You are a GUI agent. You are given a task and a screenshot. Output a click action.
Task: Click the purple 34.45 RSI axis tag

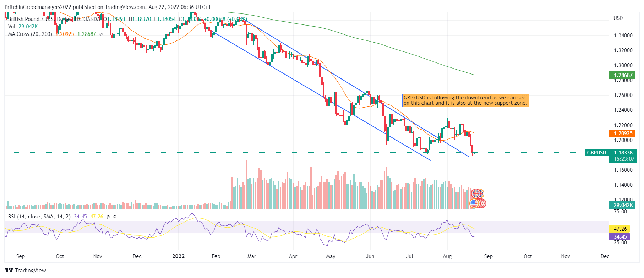coord(620,237)
